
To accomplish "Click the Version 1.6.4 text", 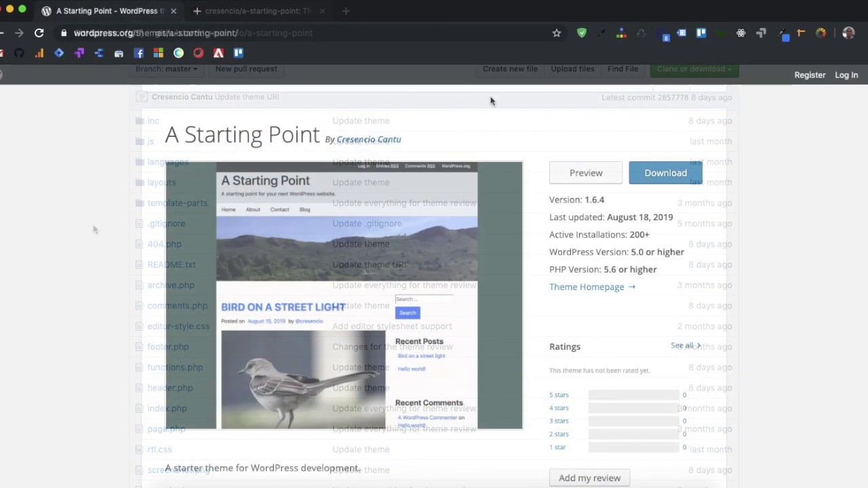I will point(576,199).
